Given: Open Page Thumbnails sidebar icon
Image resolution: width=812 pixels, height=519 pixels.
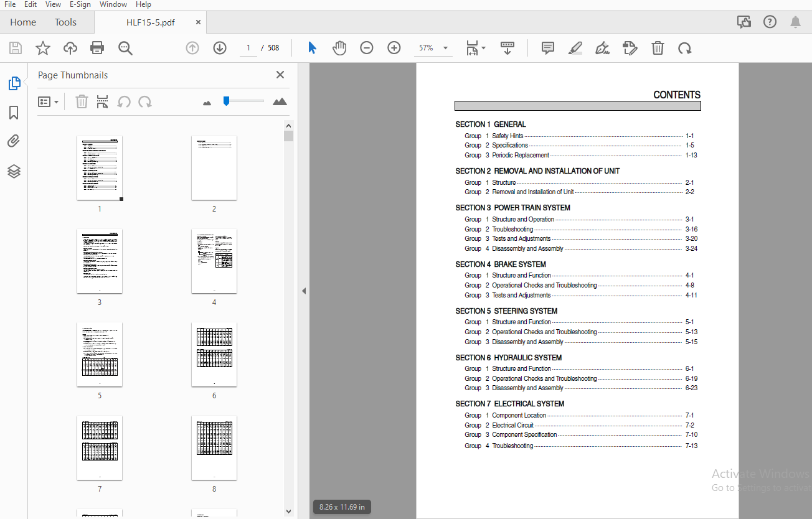Looking at the screenshot, I should click(14, 83).
